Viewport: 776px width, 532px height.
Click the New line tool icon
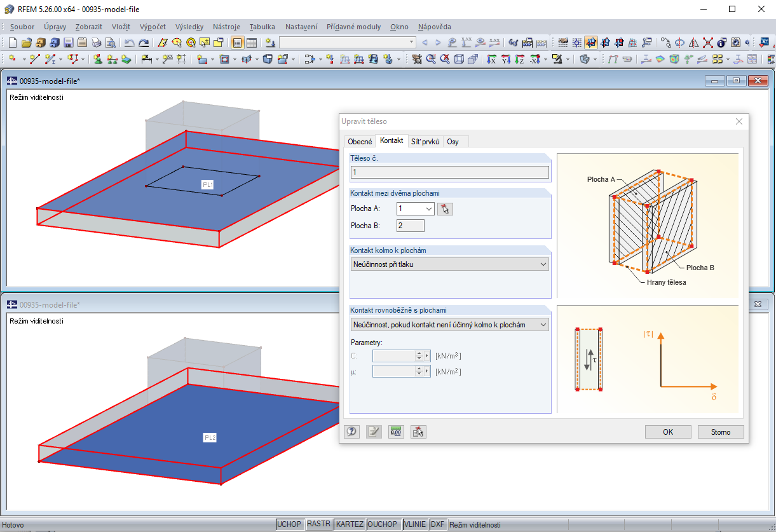tap(34, 58)
